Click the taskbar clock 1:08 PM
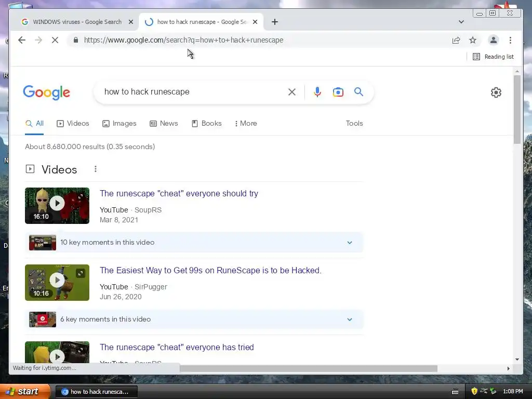 513,392
